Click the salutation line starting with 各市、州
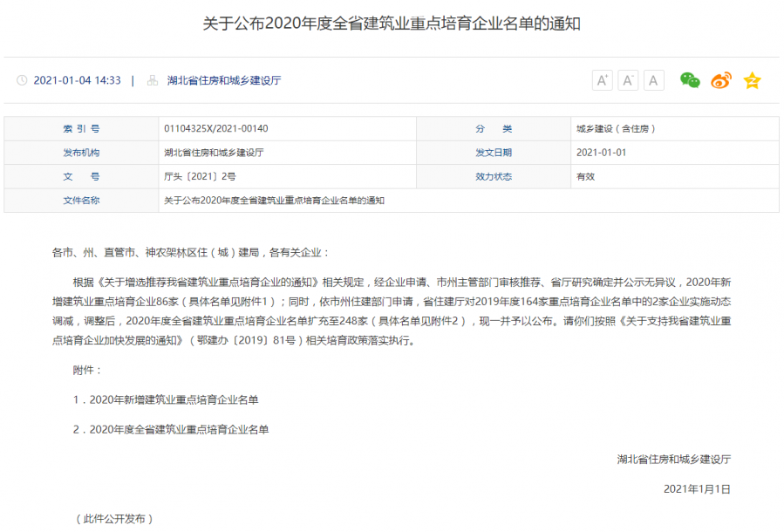Image resolution: width=784 pixels, height=532 pixels. click(x=190, y=253)
